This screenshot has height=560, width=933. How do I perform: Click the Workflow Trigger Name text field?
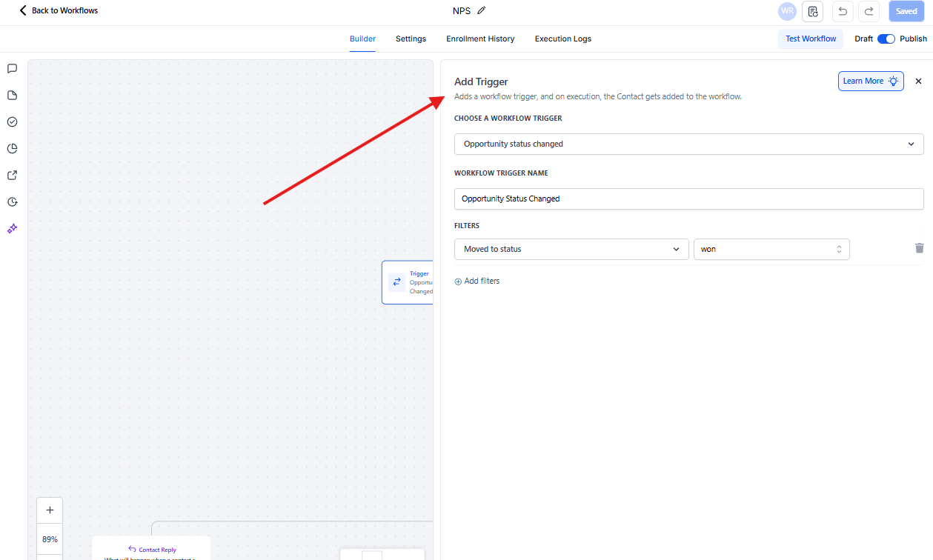coord(688,199)
